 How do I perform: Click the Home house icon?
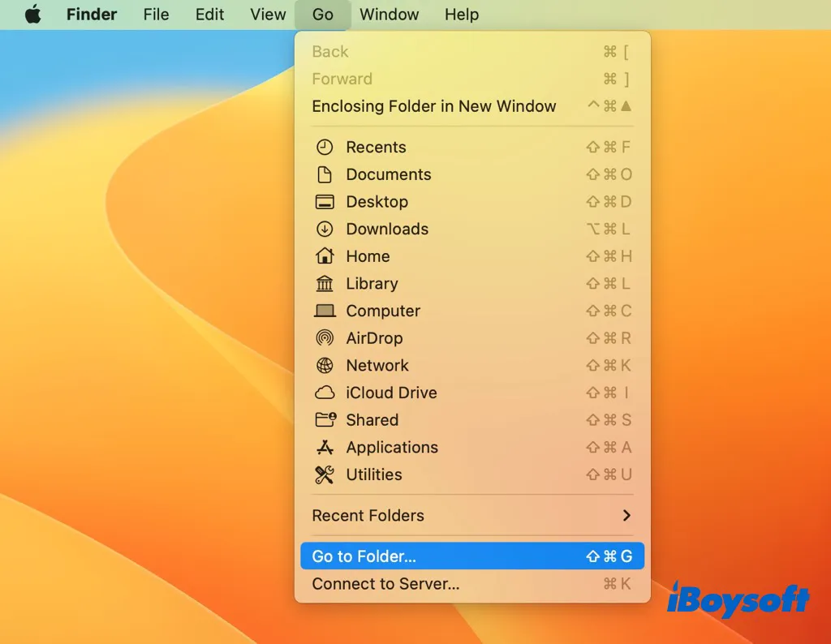[325, 256]
